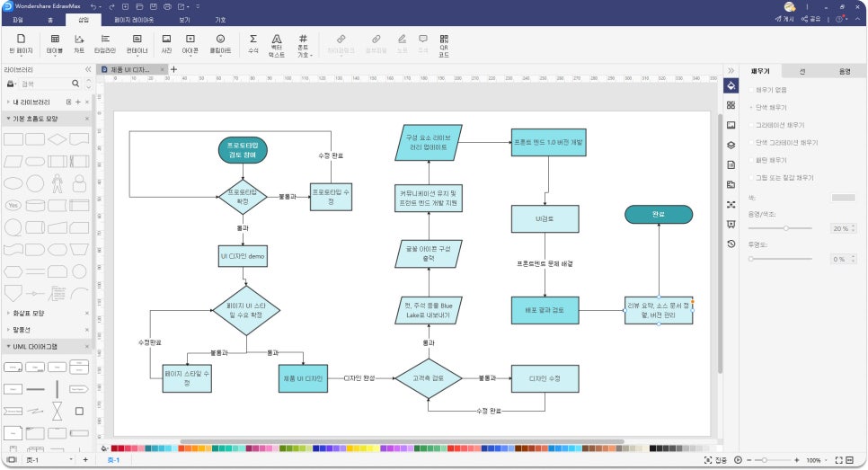Click the 게시 (publish) button
The height and width of the screenshot is (470, 868).
pos(784,19)
